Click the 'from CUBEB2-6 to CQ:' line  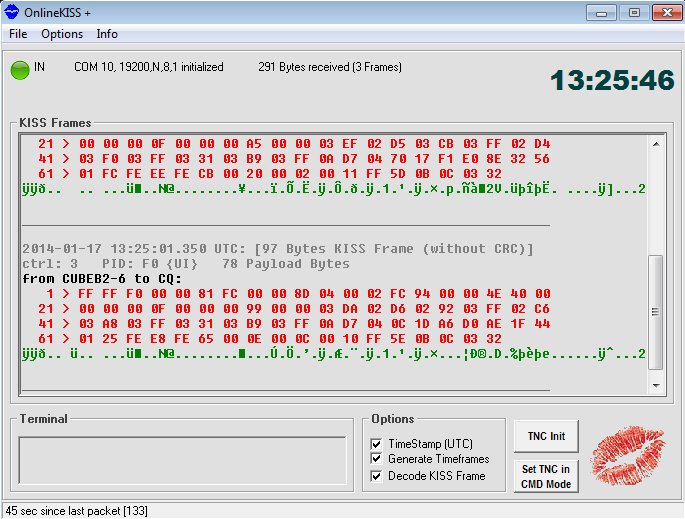tap(102, 279)
